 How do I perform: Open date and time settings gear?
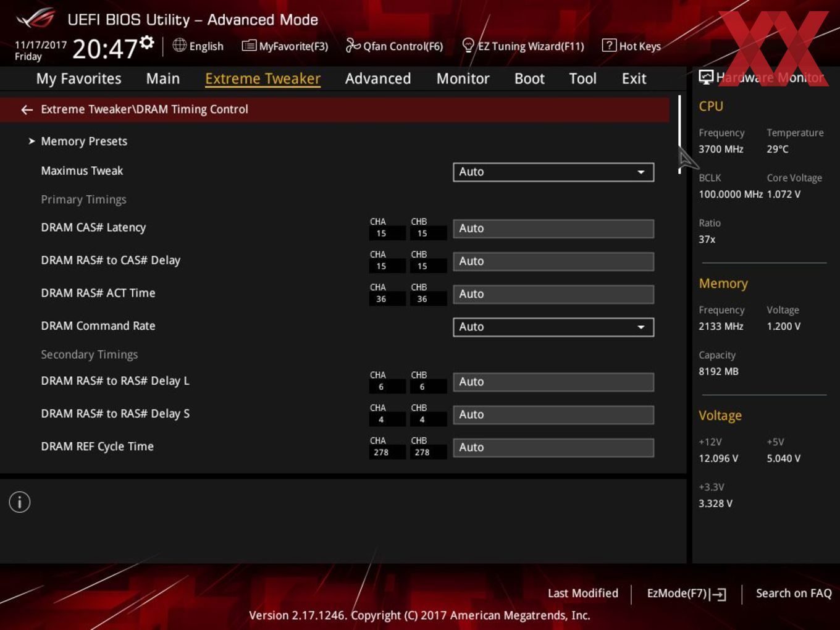click(x=147, y=42)
